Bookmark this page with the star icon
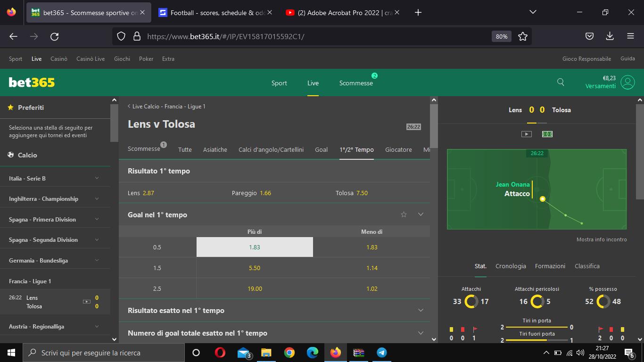644x362 pixels. coord(522,36)
